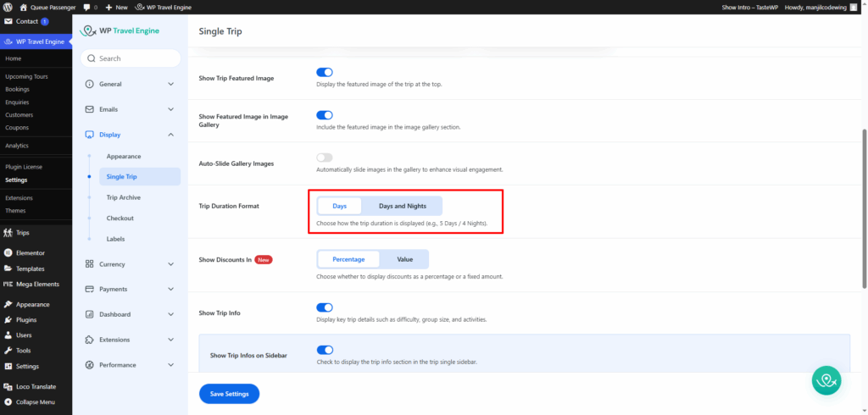Image resolution: width=868 pixels, height=415 pixels.
Task: Click the Emails envelope icon
Action: coord(90,109)
